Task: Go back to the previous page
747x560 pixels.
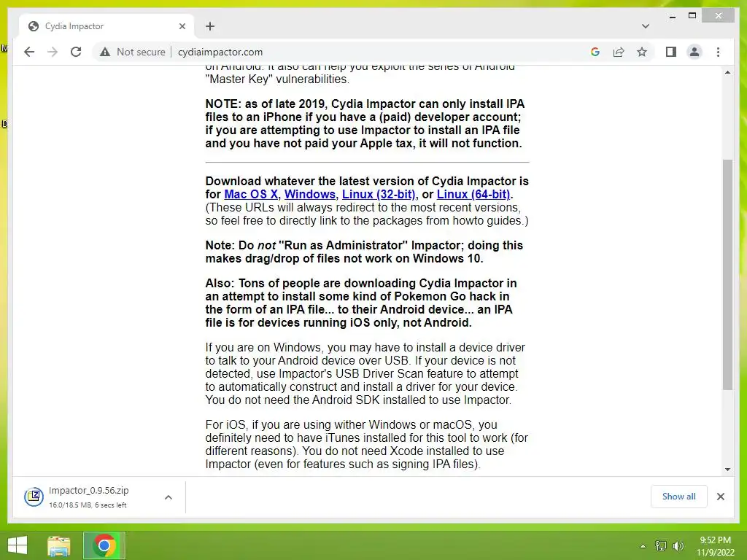Action: [29, 52]
